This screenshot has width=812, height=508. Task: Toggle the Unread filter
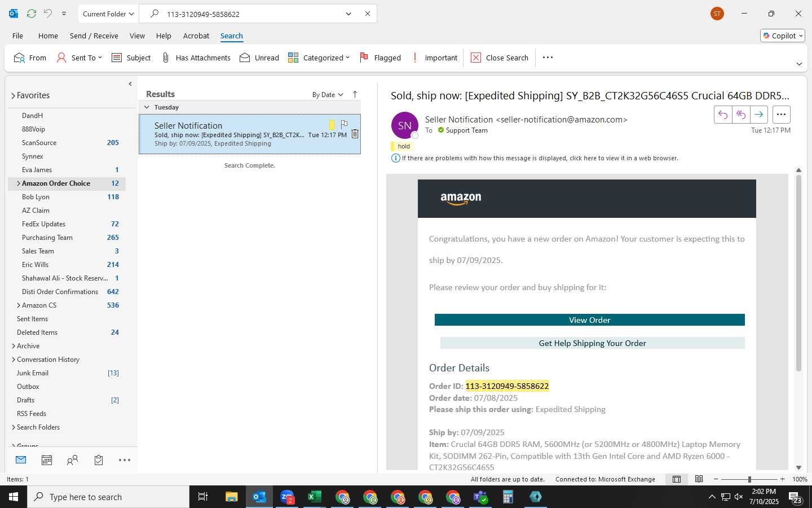259,58
